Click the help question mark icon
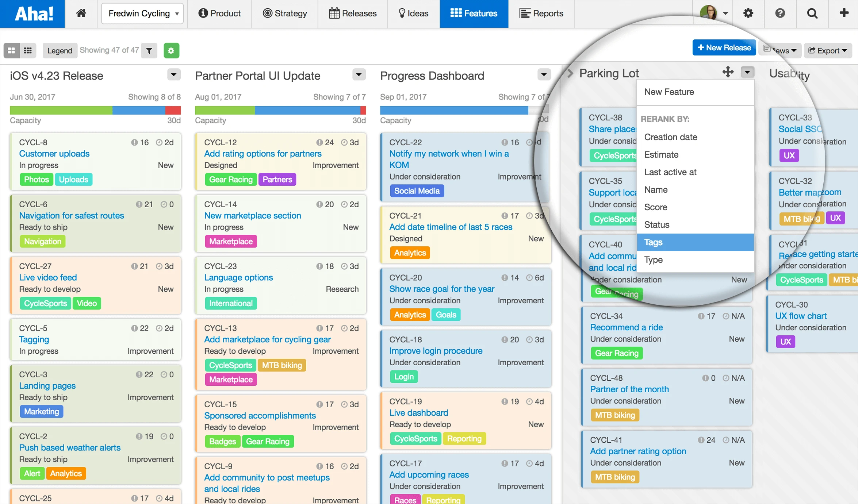 [780, 14]
